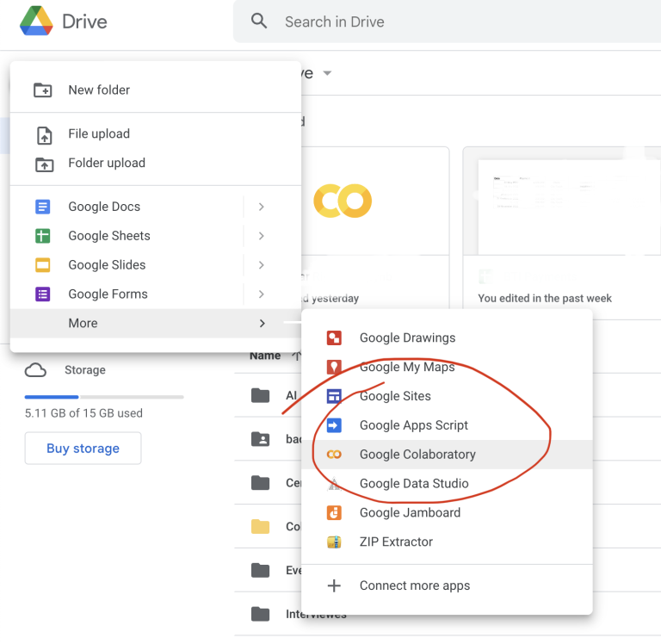The image size is (661, 644).
Task: Open the My Drive dropdown arrow
Action: coord(327,74)
